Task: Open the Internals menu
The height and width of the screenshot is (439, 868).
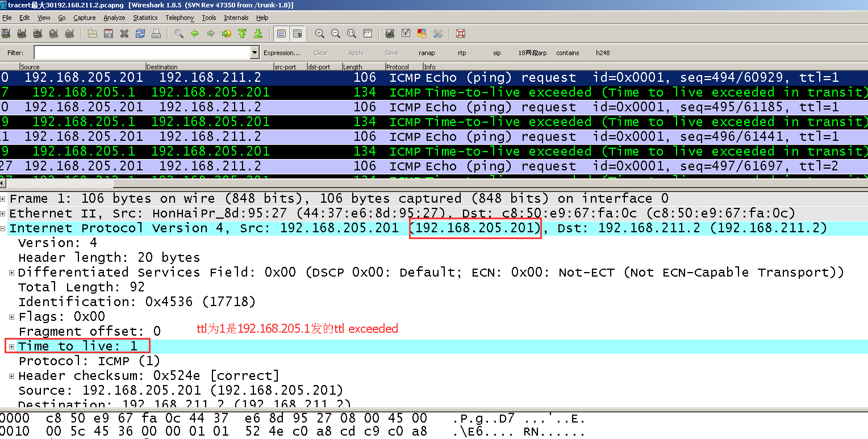Action: coord(236,18)
